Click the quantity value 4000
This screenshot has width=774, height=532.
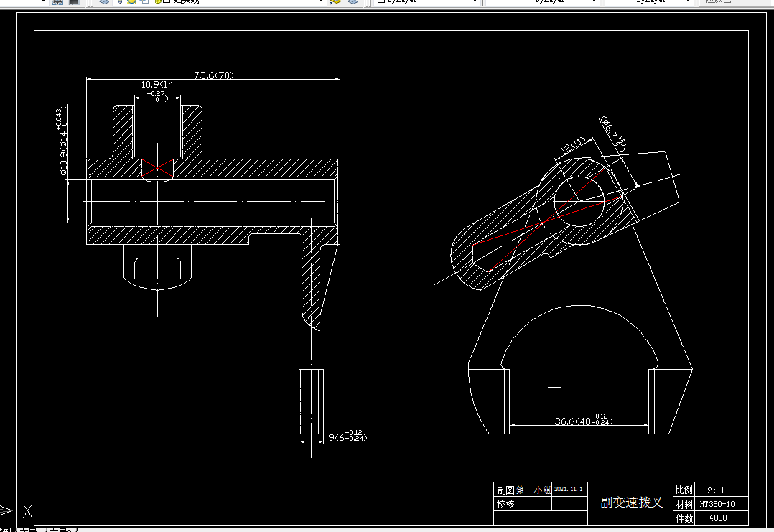pos(718,518)
